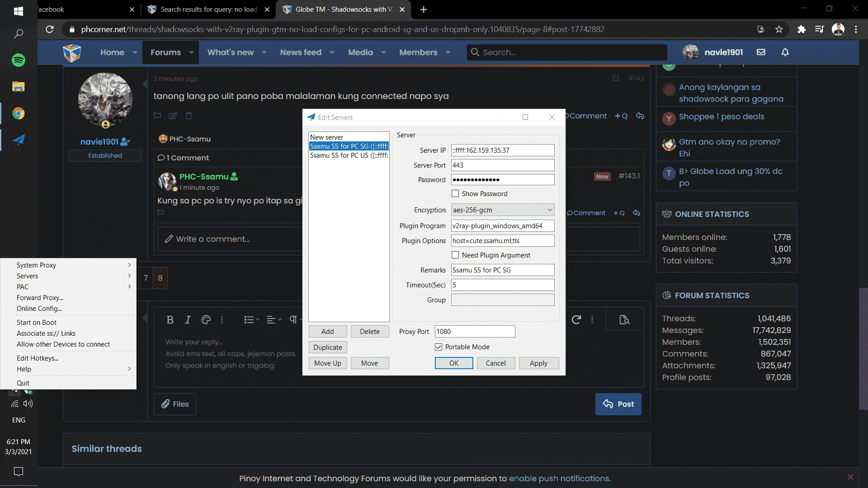Bookmark post #143

coord(615,79)
